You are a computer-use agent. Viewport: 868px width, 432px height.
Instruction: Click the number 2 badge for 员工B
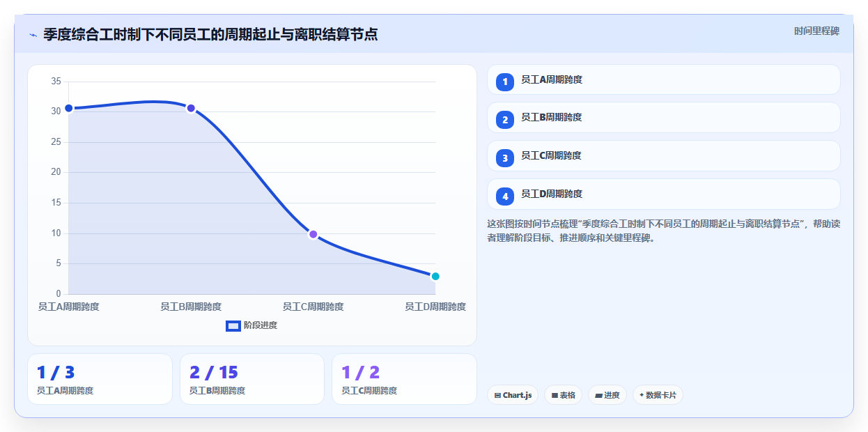coord(505,121)
